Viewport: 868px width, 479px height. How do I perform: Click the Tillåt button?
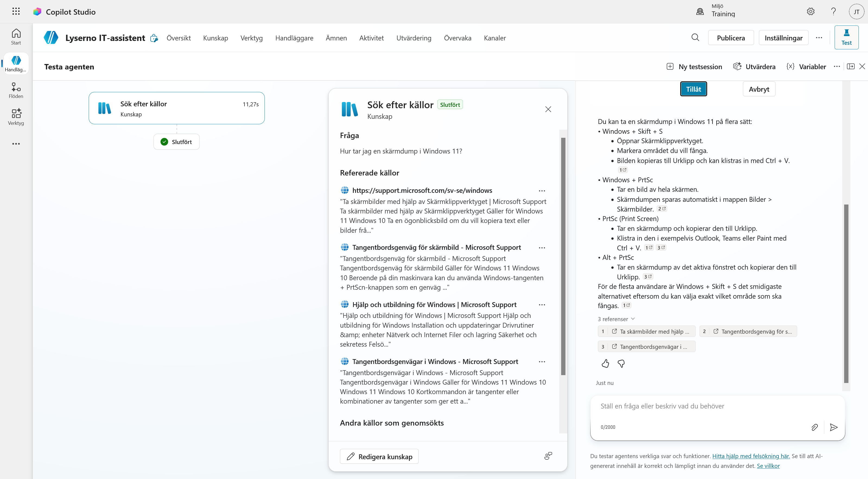pyautogui.click(x=694, y=89)
